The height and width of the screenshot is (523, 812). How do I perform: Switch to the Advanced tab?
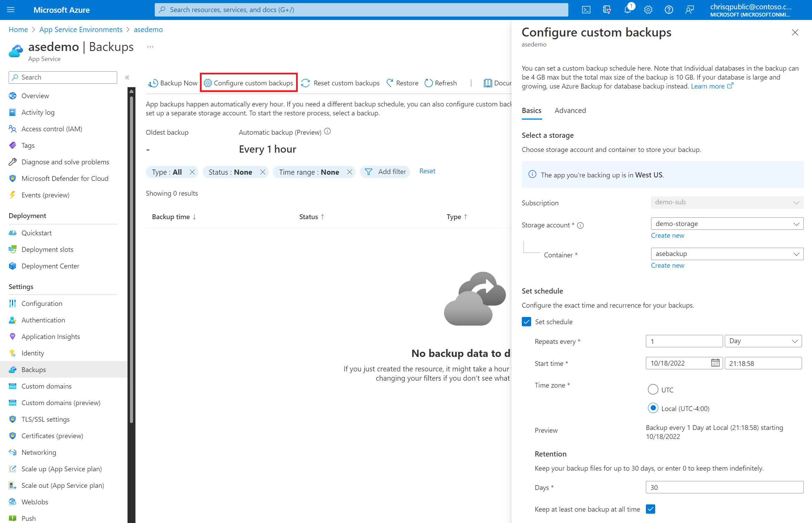pyautogui.click(x=570, y=111)
